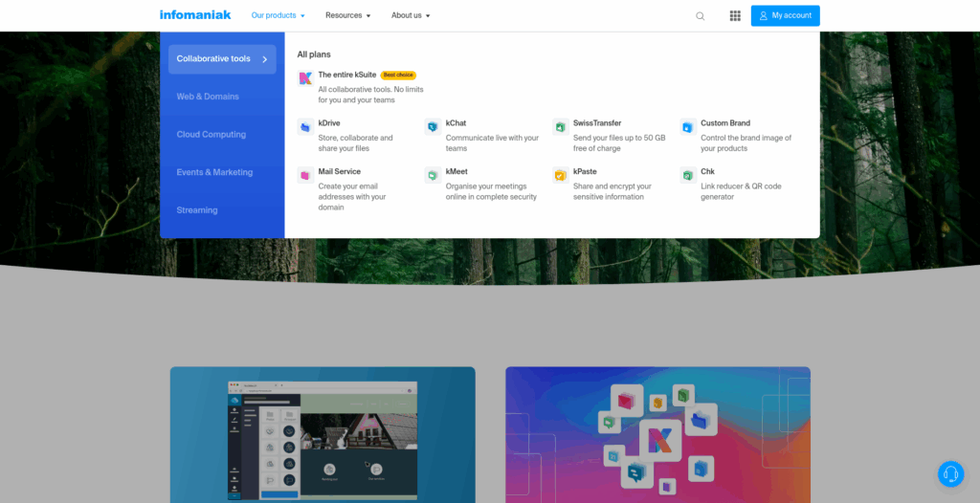980x503 pixels.
Task: Click the My account button label
Action: pyautogui.click(x=791, y=15)
